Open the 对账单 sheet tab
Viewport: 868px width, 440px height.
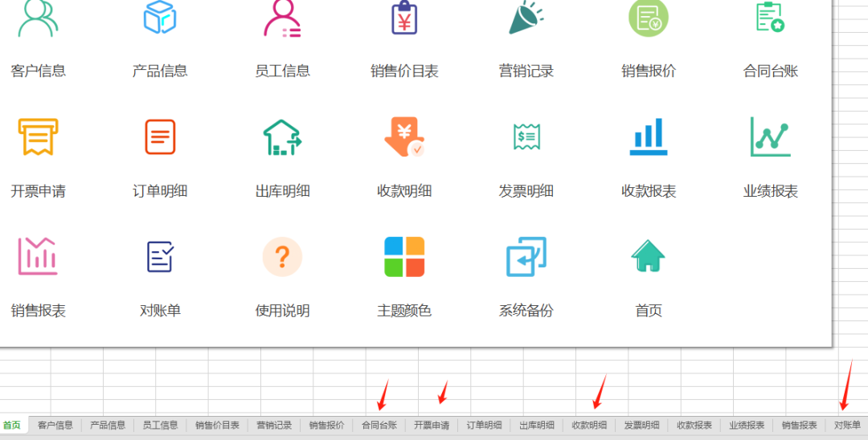click(847, 425)
